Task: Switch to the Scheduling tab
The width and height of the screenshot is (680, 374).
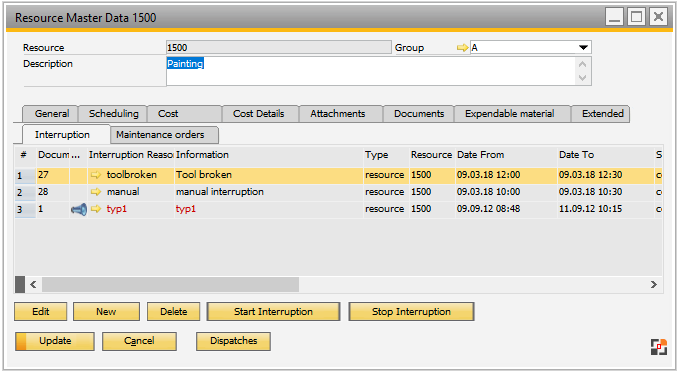Action: pos(114,114)
